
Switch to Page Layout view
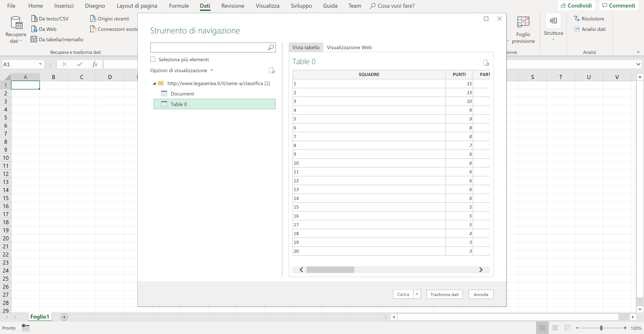click(x=555, y=328)
